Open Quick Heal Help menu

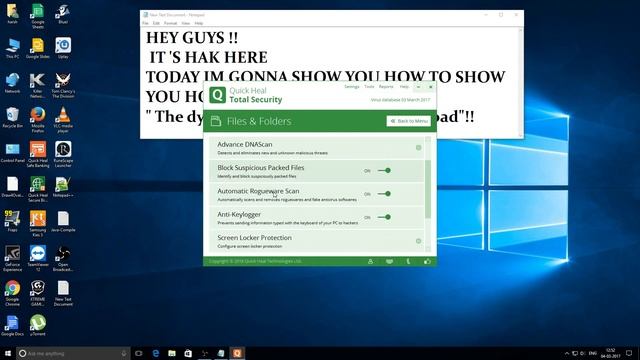(x=404, y=87)
